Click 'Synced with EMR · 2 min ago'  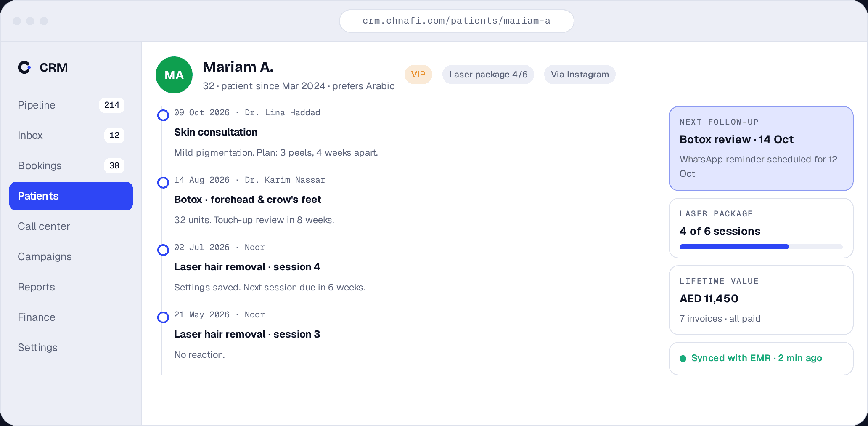757,358
